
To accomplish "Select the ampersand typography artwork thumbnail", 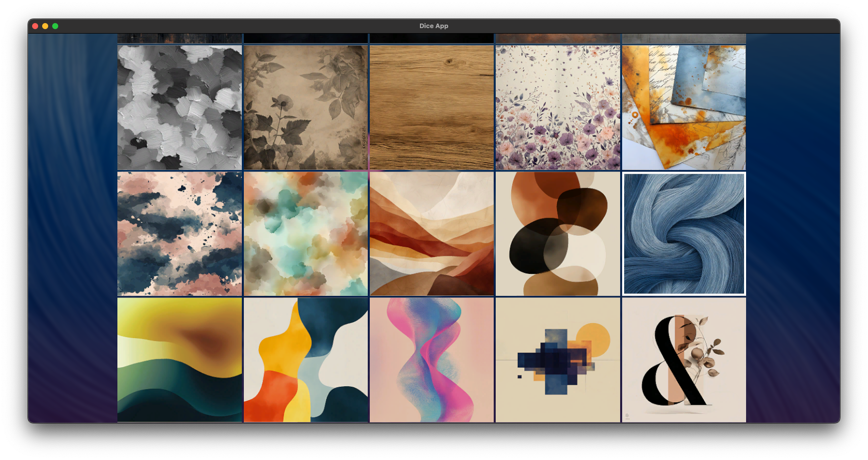I will 683,360.
